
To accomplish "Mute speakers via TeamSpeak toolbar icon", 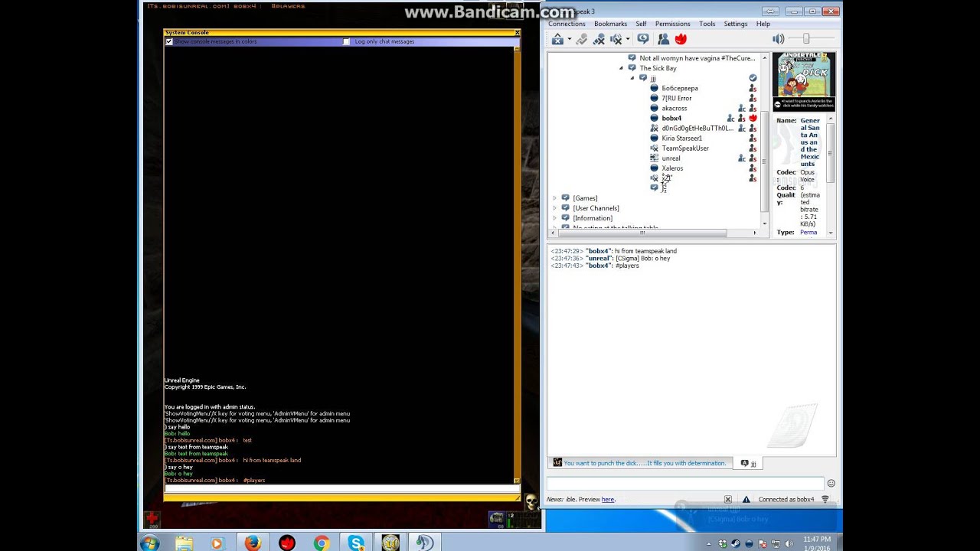I will [x=616, y=39].
